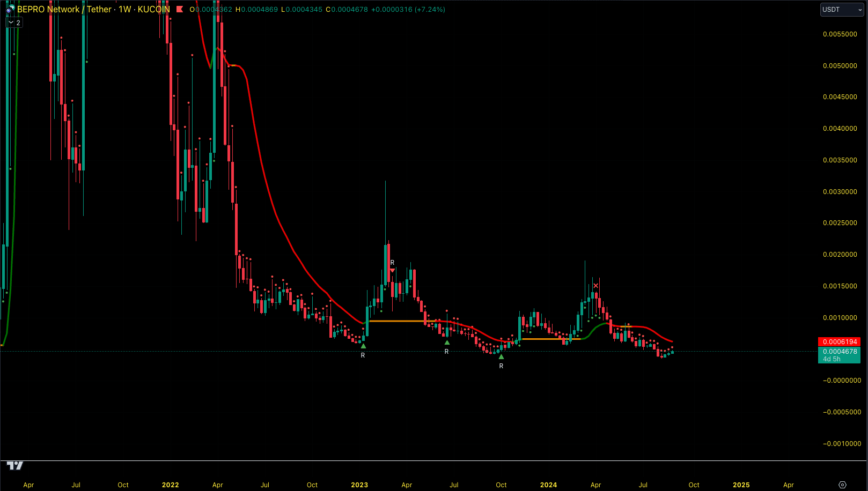Screen dimensions: 868x491
Task: Click the 2025 time axis label
Action: click(741, 485)
